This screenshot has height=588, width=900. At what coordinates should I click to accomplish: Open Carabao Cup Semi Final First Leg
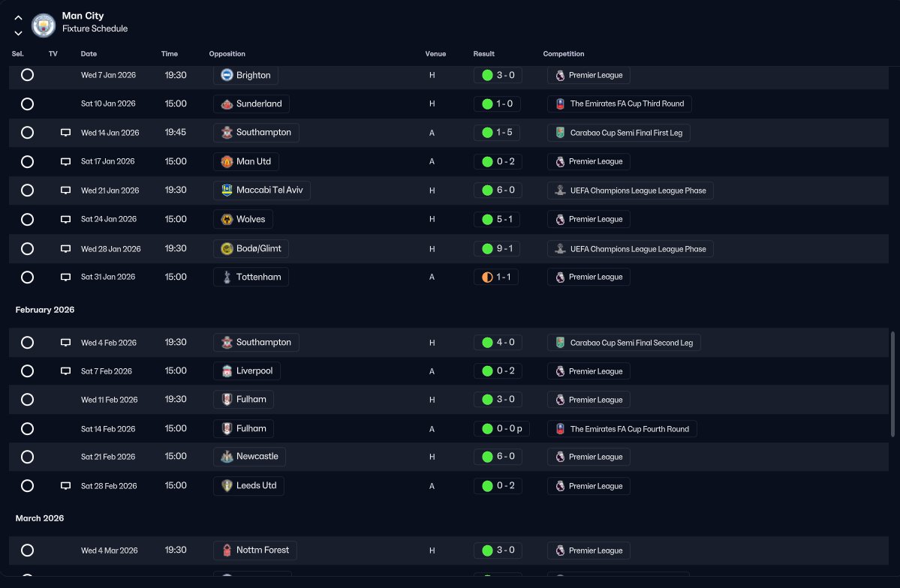coord(619,133)
